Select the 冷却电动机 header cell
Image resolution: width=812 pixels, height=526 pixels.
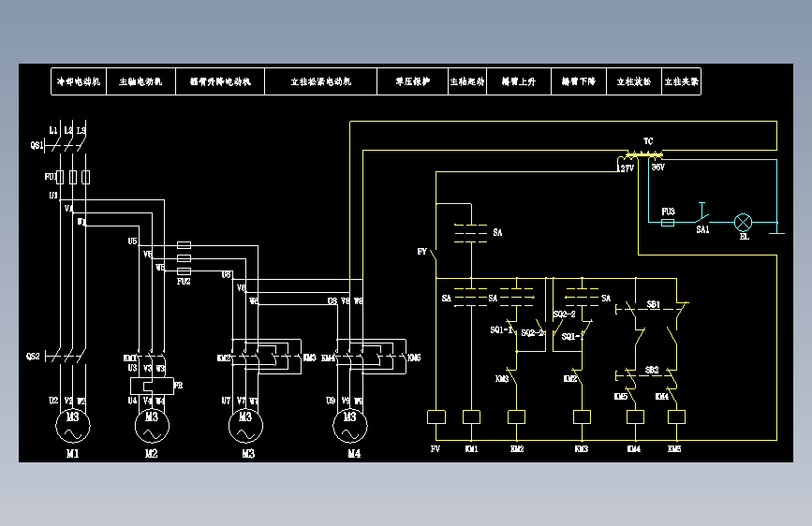(x=79, y=81)
